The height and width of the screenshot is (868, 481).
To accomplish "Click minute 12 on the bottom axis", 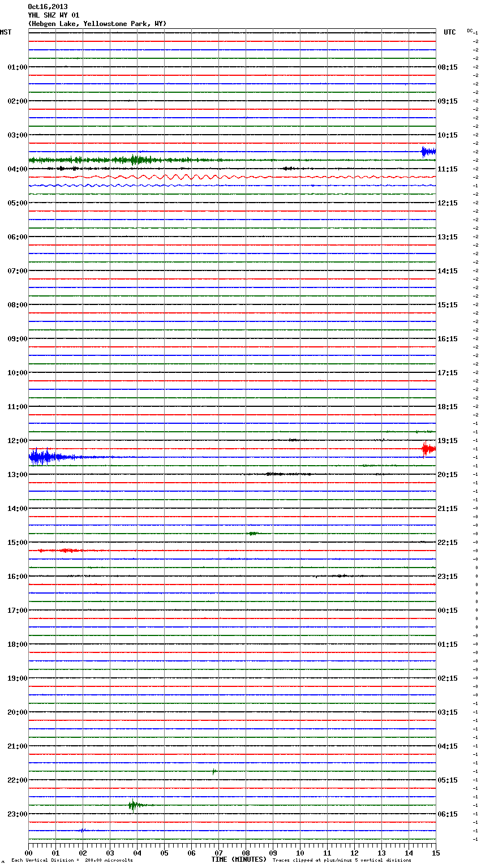I will coord(354,853).
